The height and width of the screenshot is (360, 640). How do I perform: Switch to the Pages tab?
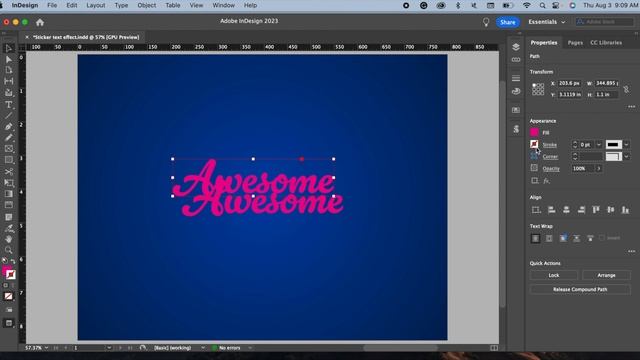click(x=575, y=42)
